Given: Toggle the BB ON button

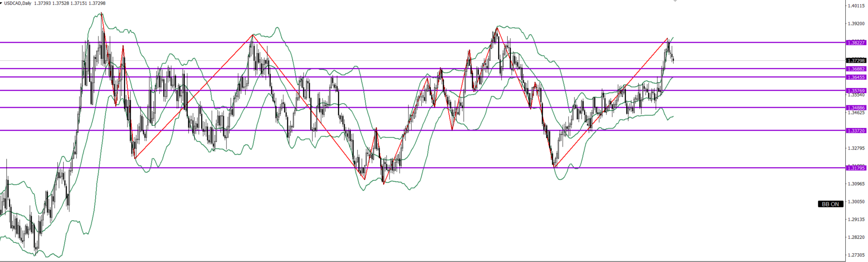Looking at the screenshot, I should coord(830,204).
